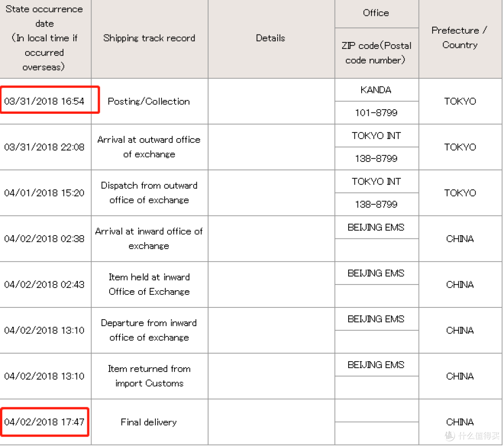Select Arrival at outward office of exchange

pos(149,147)
